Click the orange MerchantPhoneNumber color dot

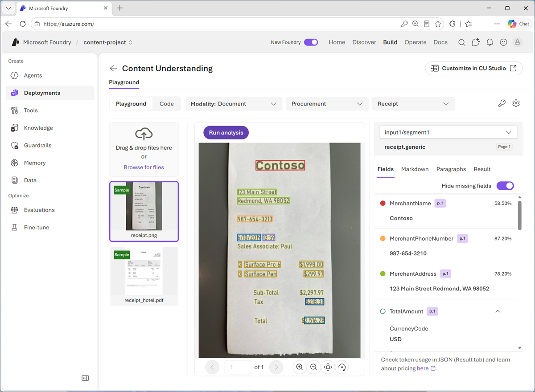[x=383, y=238]
